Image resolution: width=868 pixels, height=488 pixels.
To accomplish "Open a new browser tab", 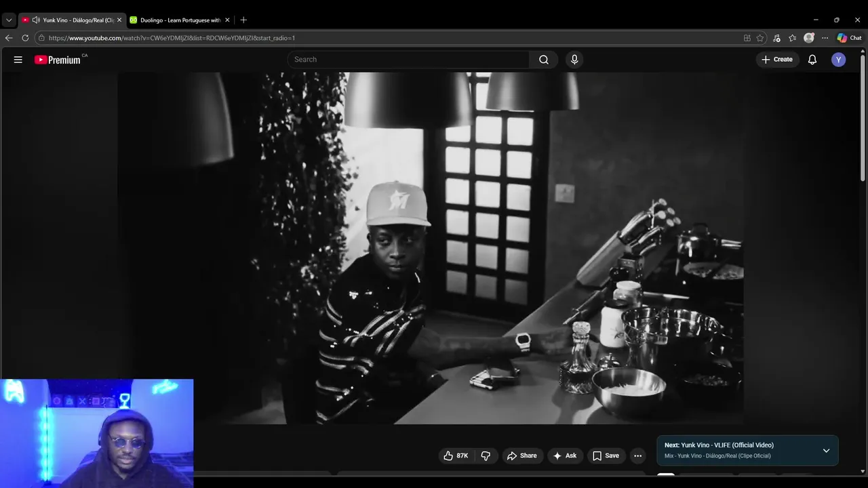I will 243,20.
